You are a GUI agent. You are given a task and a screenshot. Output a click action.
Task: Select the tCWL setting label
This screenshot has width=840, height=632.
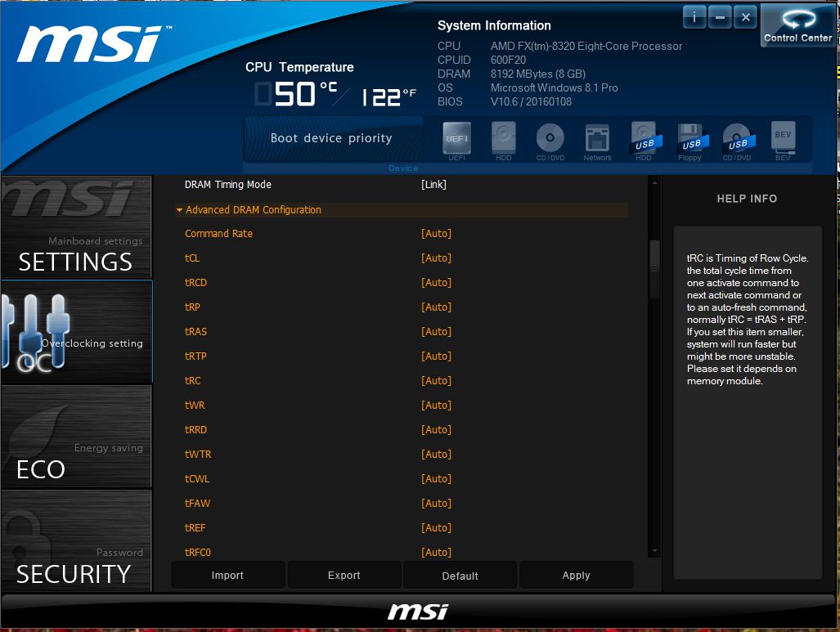(x=197, y=479)
